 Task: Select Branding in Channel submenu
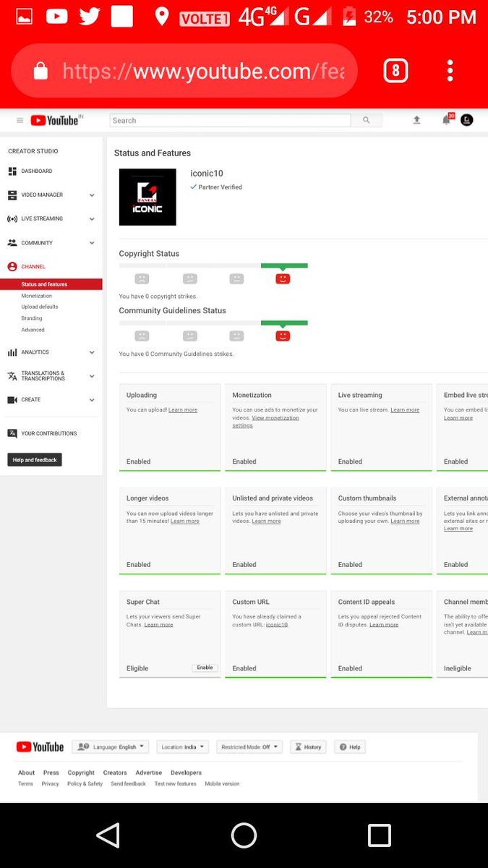point(32,318)
